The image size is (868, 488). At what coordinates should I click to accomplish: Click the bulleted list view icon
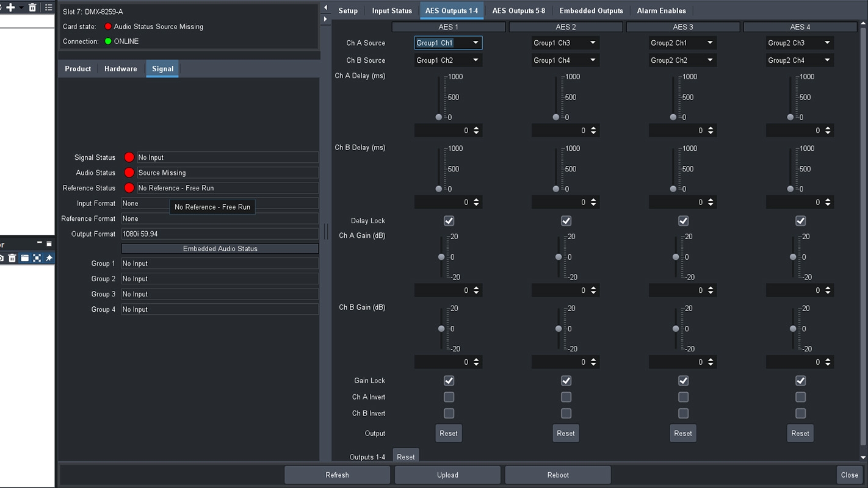point(49,7)
